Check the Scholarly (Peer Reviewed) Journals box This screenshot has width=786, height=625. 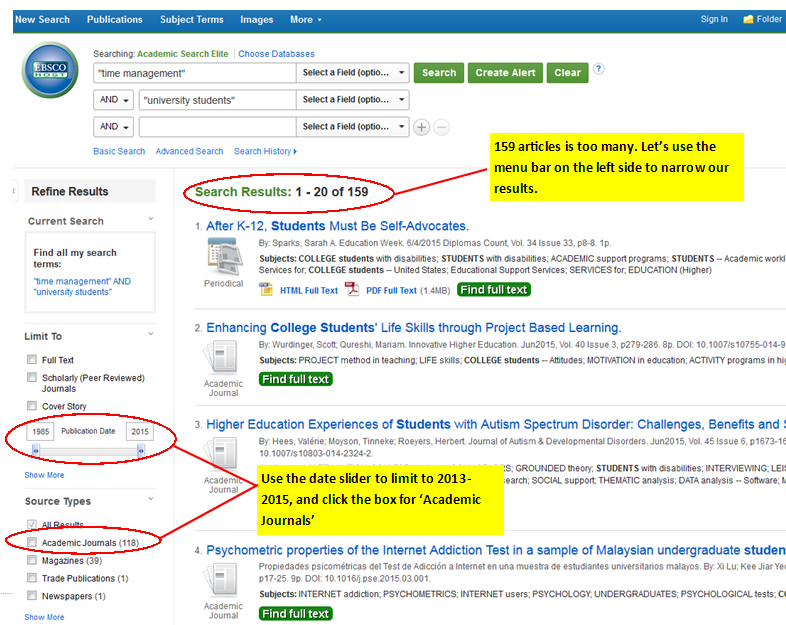click(x=33, y=378)
